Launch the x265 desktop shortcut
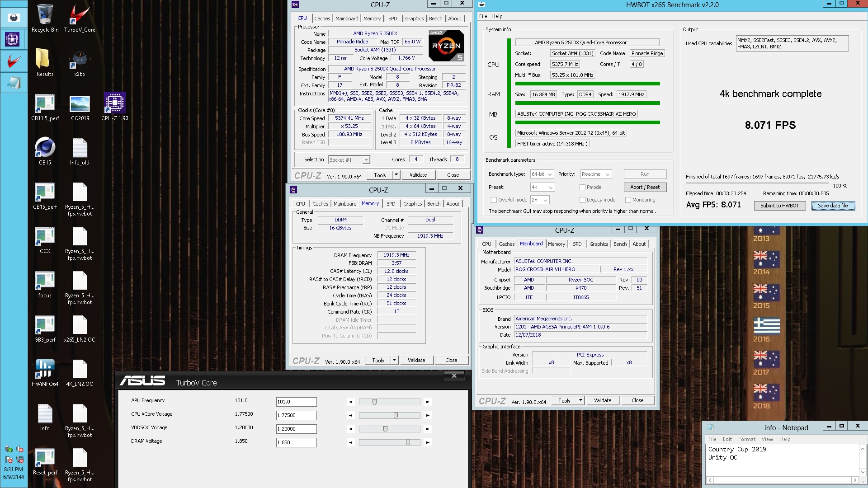Image resolution: width=868 pixels, height=488 pixels. coord(80,62)
